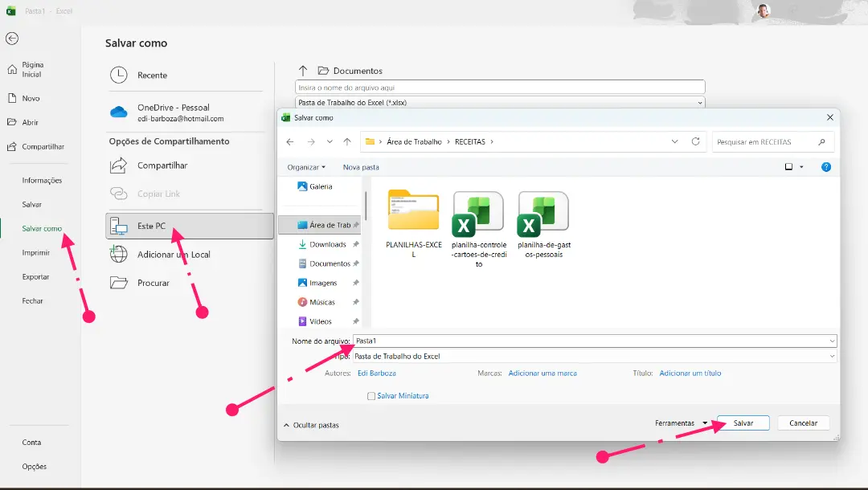Open Imprimir from the backstage menu
The width and height of the screenshot is (868, 490).
(35, 253)
